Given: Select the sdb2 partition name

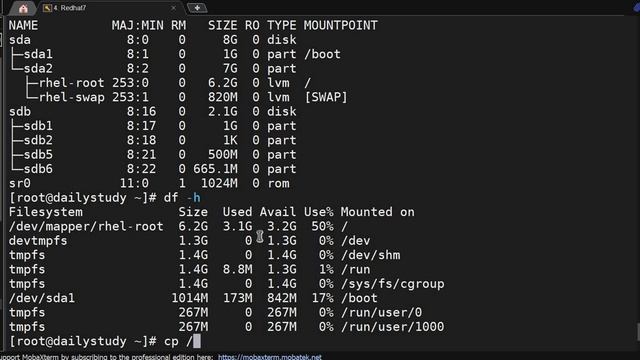Looking at the screenshot, I should pyautogui.click(x=38, y=140).
